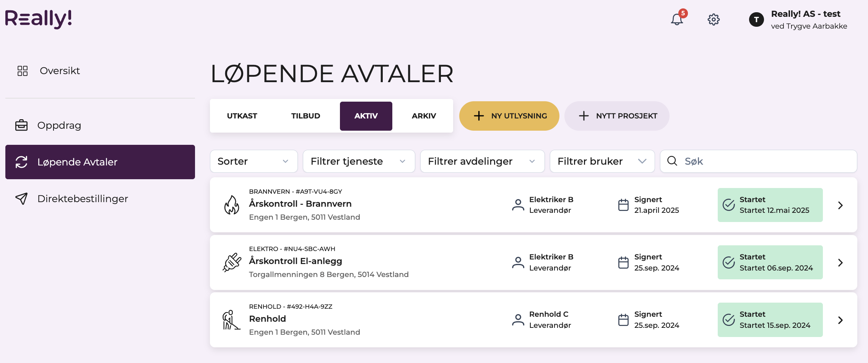Switch to the Utkast tab
Image resolution: width=868 pixels, height=363 pixels.
tap(242, 116)
